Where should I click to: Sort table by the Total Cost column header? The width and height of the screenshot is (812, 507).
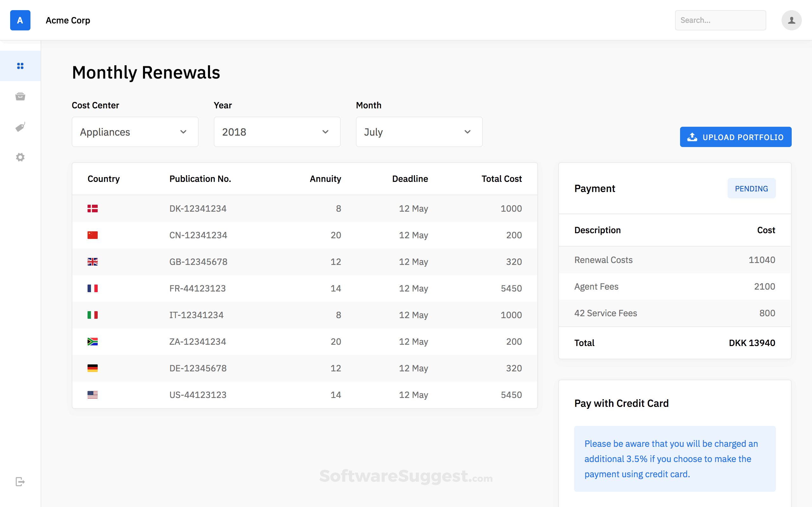point(501,179)
